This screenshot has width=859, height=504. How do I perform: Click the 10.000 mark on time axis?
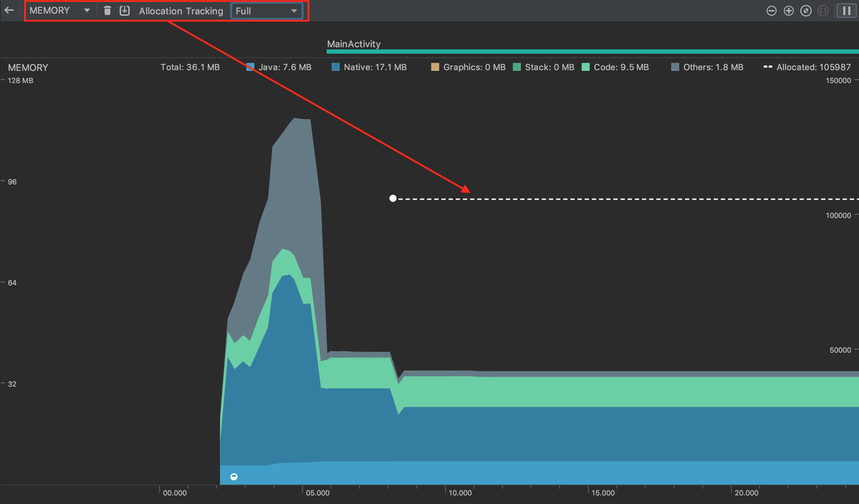(x=460, y=493)
